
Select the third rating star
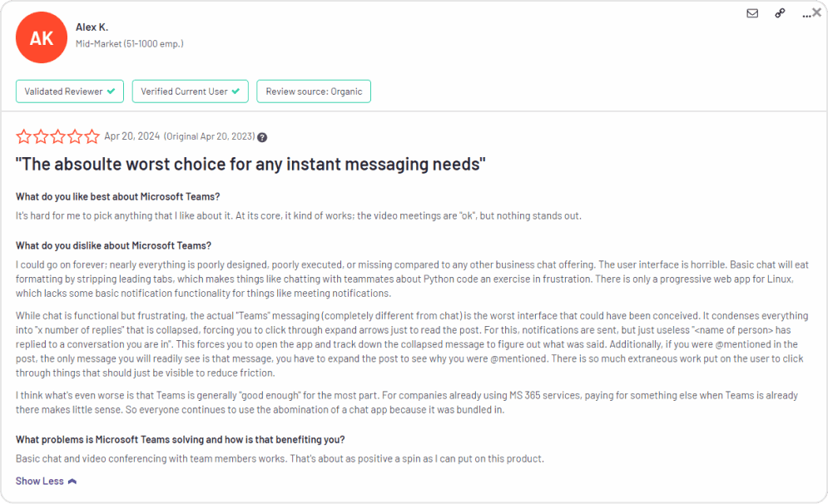pyautogui.click(x=57, y=136)
